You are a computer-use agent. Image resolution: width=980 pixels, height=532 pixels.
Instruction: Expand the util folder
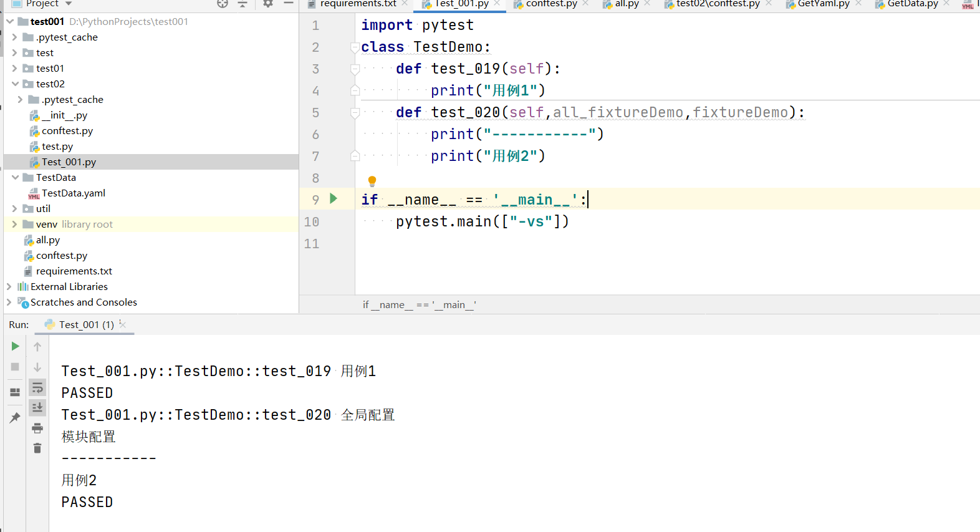(x=14, y=208)
